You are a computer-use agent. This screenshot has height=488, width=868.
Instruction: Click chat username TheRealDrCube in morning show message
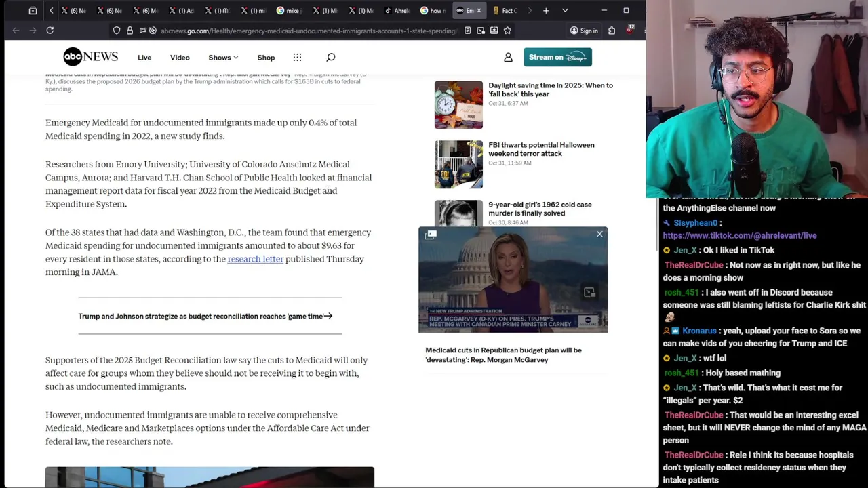tap(693, 265)
